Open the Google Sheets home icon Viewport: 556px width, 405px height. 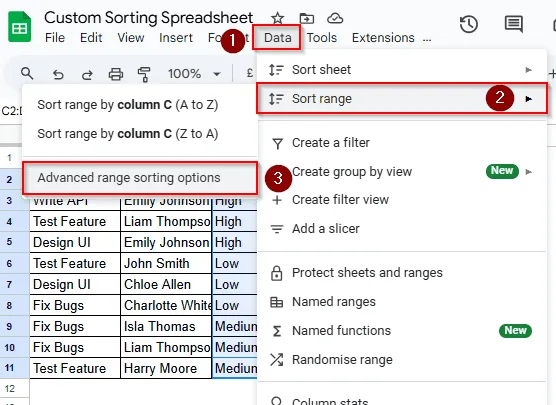20,27
